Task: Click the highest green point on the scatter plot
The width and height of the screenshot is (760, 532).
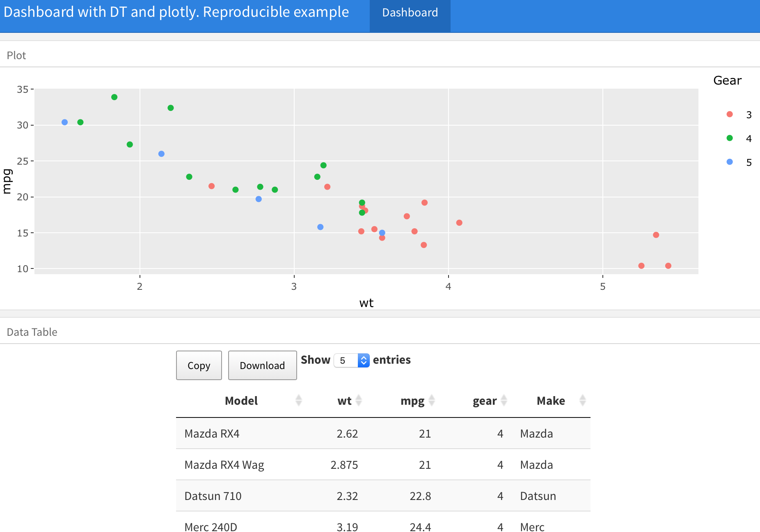Action: (114, 97)
